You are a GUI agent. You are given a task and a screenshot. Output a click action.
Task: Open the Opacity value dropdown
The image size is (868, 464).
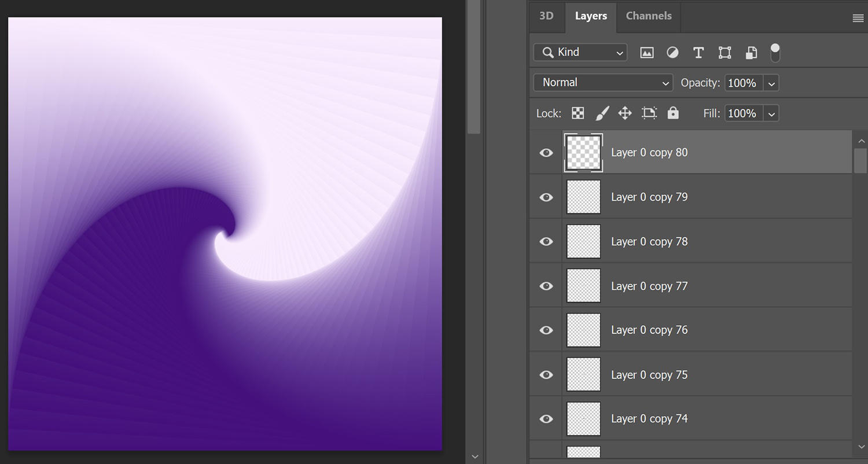(x=771, y=83)
